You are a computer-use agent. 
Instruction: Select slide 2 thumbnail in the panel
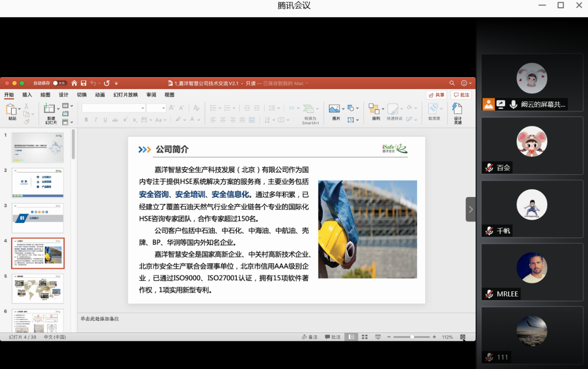click(x=37, y=182)
